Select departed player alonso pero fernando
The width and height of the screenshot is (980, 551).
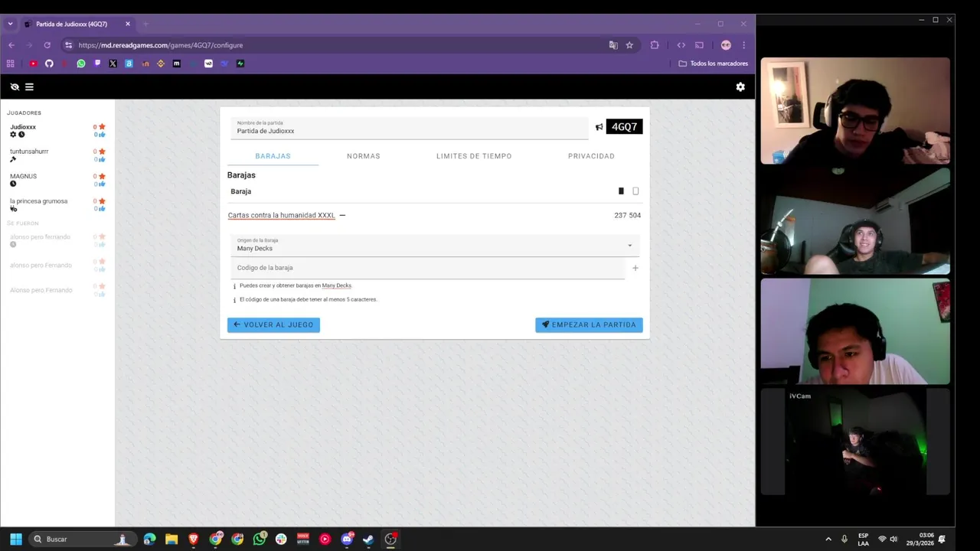pyautogui.click(x=40, y=236)
